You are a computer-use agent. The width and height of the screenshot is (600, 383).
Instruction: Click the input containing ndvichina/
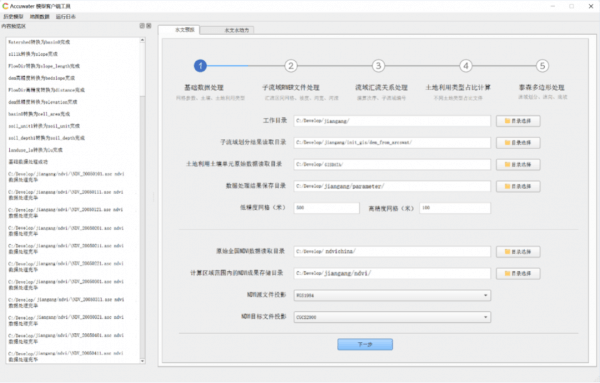click(x=392, y=252)
